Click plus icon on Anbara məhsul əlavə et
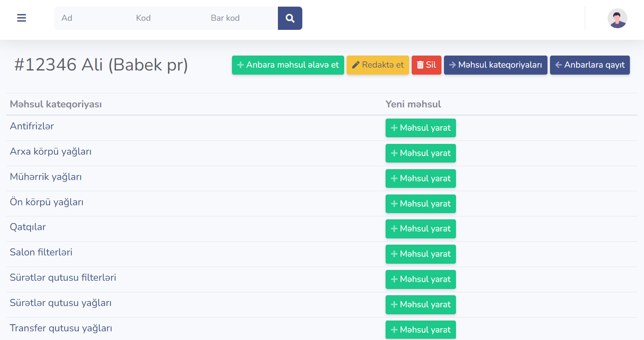Viewport: 644px width, 340px height. [x=240, y=65]
